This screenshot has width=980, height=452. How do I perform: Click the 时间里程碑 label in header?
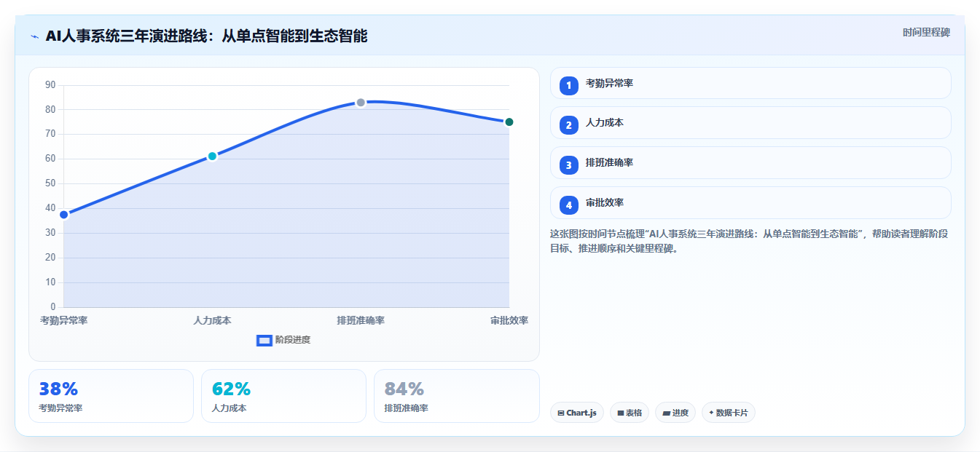926,33
